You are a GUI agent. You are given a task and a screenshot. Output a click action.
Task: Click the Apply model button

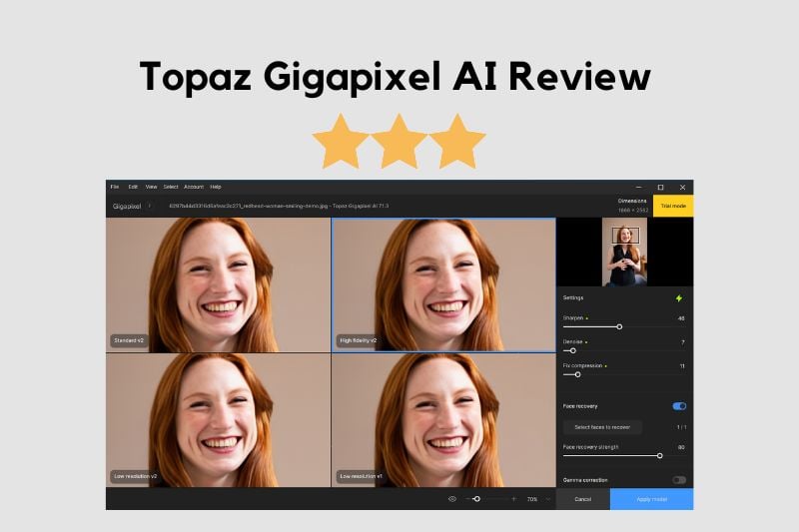click(x=652, y=499)
